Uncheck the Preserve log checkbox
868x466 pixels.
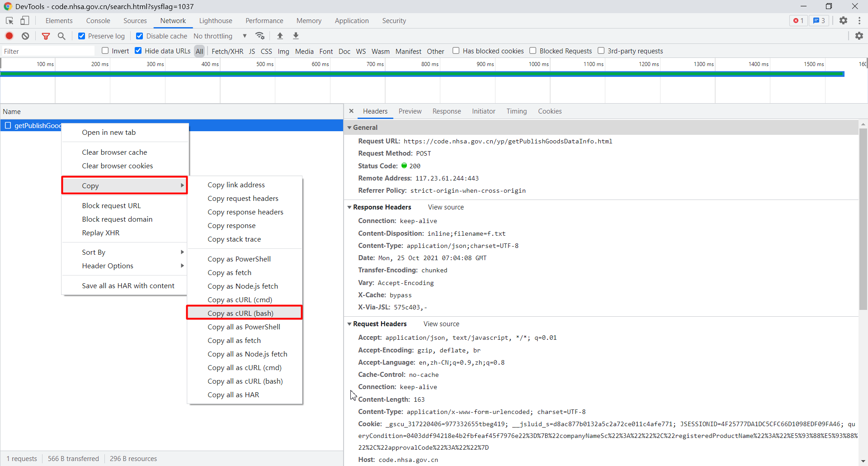tap(81, 36)
